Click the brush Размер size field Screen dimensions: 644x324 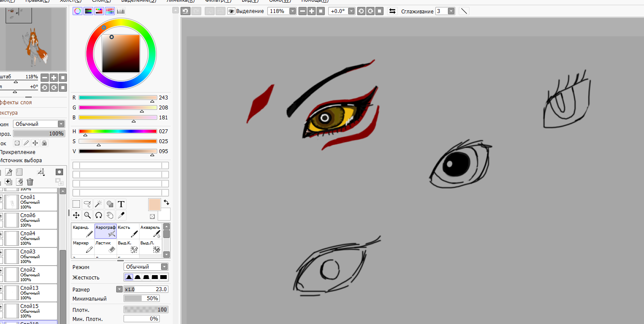point(146,289)
